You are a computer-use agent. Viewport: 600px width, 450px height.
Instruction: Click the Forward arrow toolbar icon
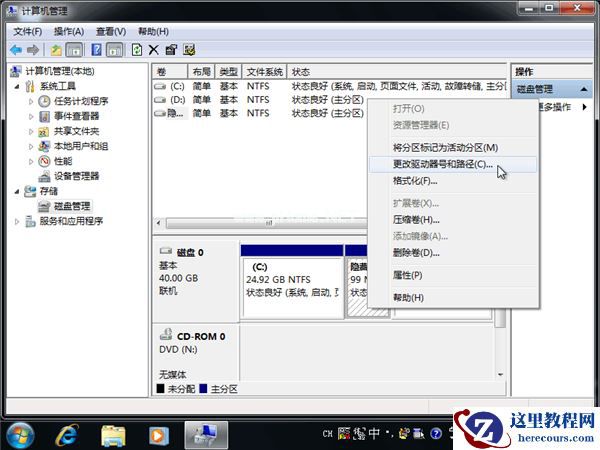[x=33, y=50]
